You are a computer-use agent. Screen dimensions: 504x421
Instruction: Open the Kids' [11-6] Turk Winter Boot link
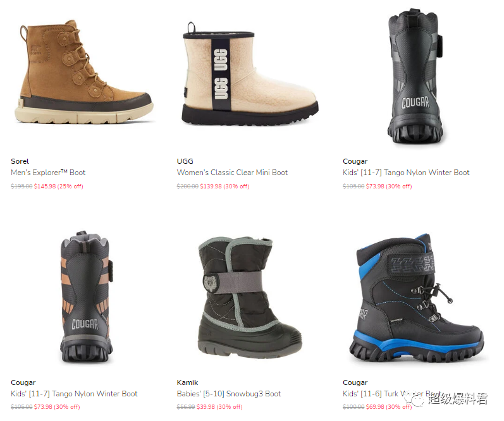pyautogui.click(x=391, y=394)
